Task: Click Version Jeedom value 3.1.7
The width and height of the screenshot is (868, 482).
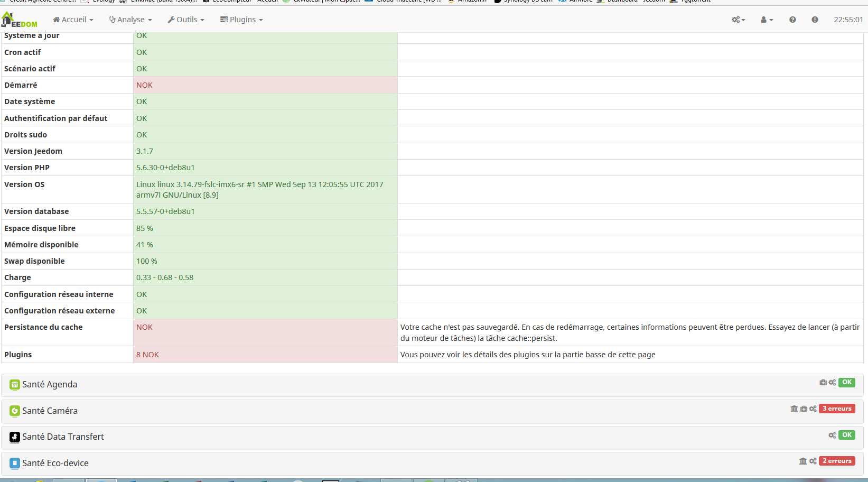Action: tap(145, 151)
